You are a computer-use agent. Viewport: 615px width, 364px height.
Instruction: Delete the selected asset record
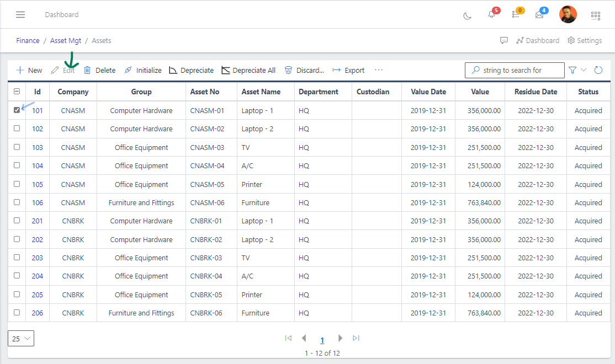pyautogui.click(x=99, y=70)
